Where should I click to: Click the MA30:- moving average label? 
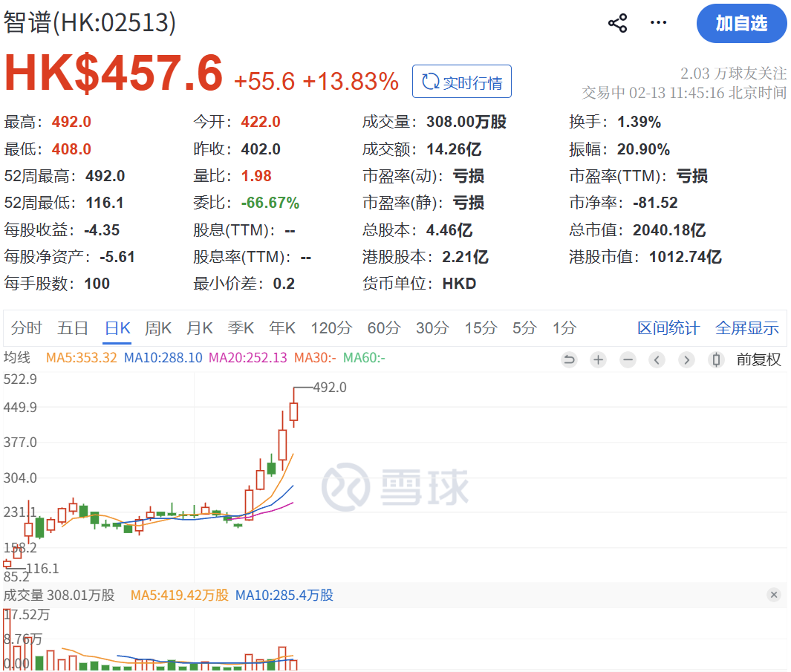(x=315, y=358)
